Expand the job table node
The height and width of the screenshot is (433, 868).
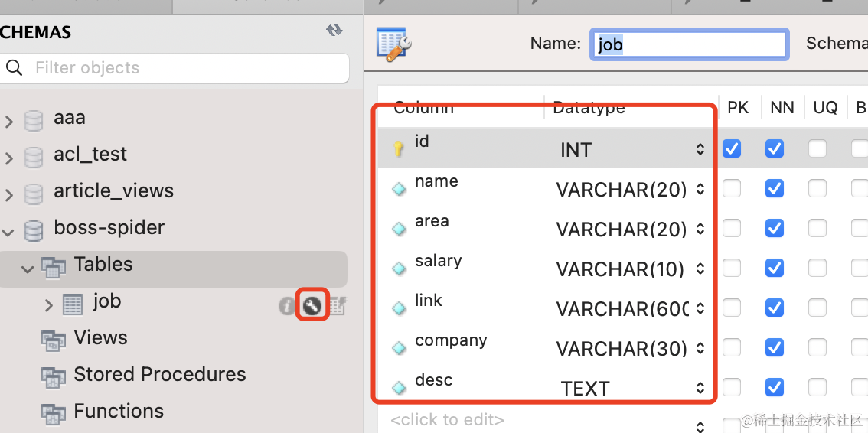[49, 305]
